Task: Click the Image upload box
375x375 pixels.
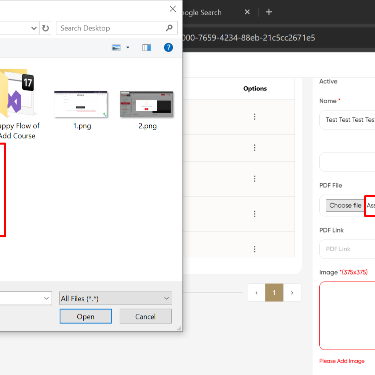Action: tap(347, 315)
